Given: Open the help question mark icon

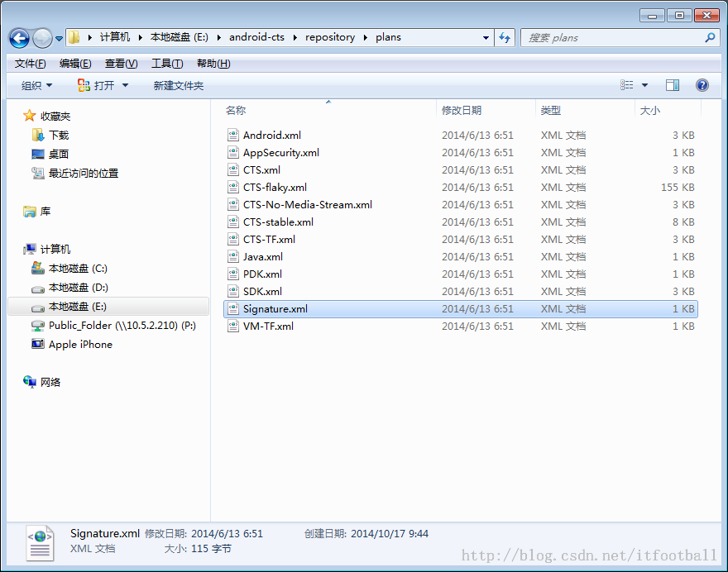Looking at the screenshot, I should tap(702, 85).
